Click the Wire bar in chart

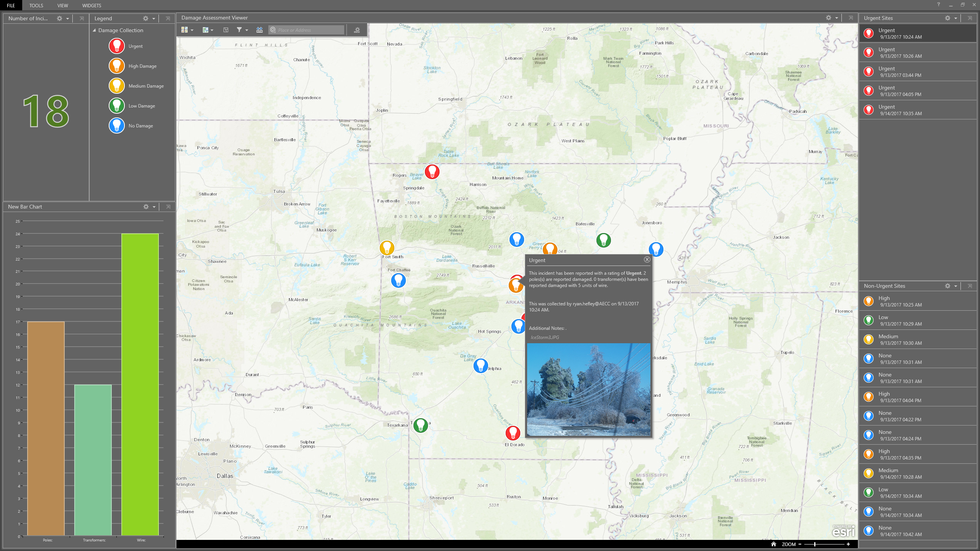(140, 385)
